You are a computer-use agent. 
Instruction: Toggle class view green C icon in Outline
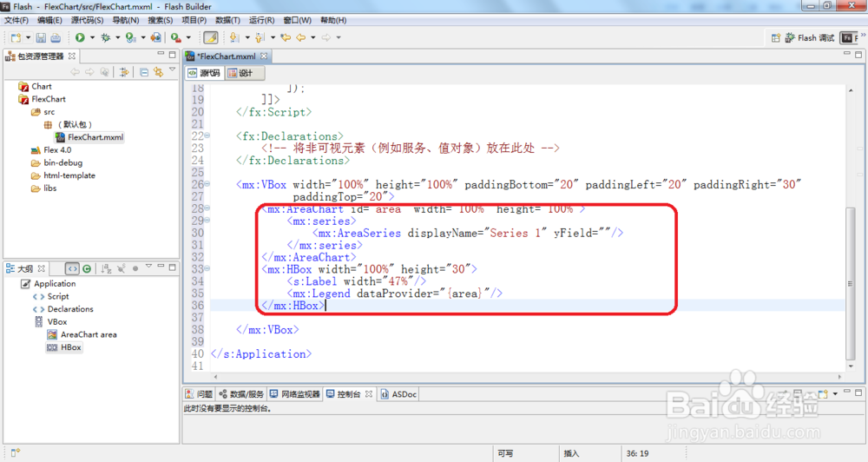pyautogui.click(x=87, y=268)
